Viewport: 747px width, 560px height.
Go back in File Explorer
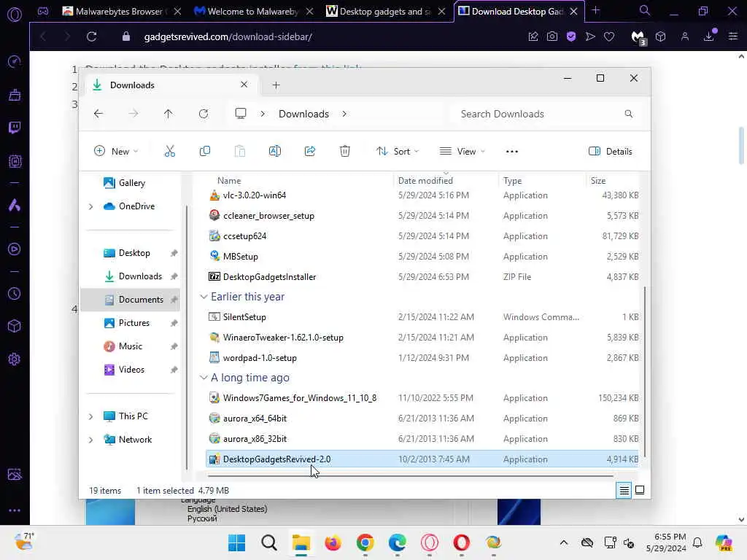click(x=98, y=114)
